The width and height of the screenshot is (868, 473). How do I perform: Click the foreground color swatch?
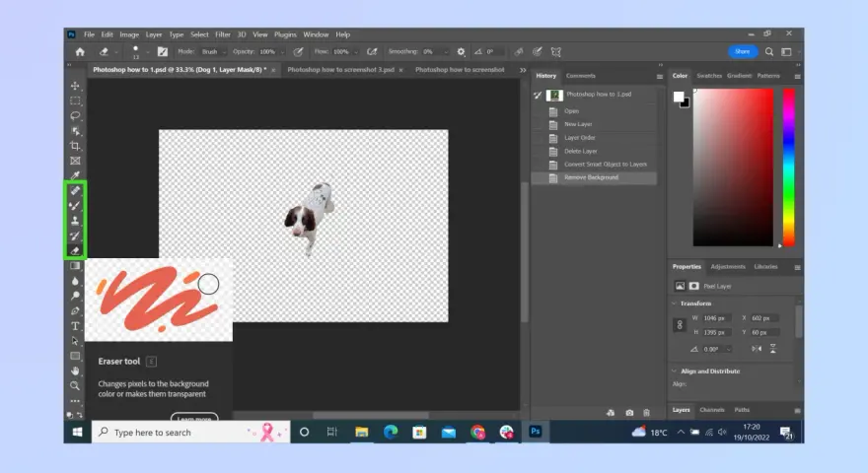click(679, 97)
